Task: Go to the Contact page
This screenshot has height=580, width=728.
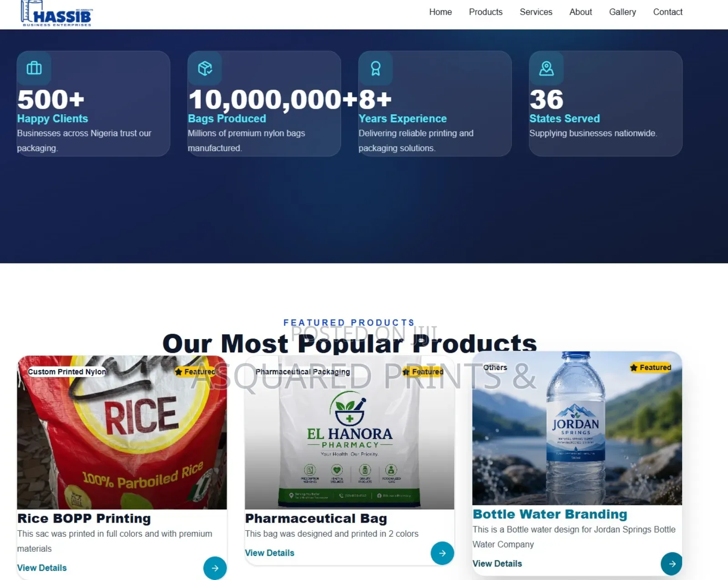Action: [x=667, y=12]
